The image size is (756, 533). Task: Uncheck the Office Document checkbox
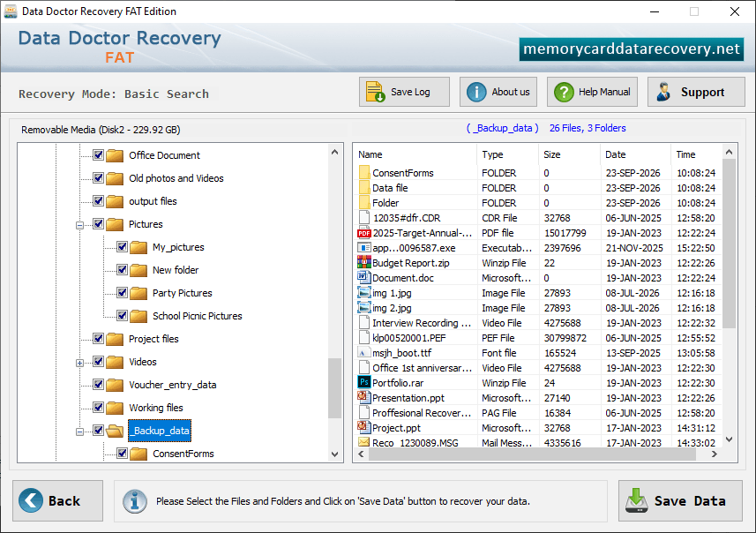pyautogui.click(x=98, y=154)
